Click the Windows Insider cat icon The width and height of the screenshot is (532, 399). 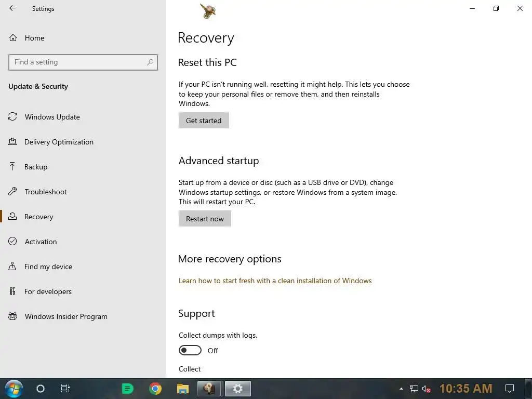coord(12,316)
